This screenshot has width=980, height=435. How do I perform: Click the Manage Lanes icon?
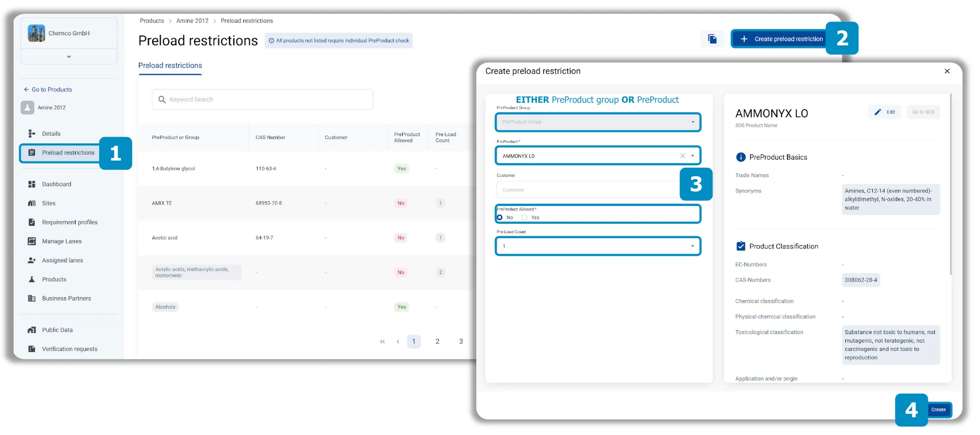coord(32,242)
